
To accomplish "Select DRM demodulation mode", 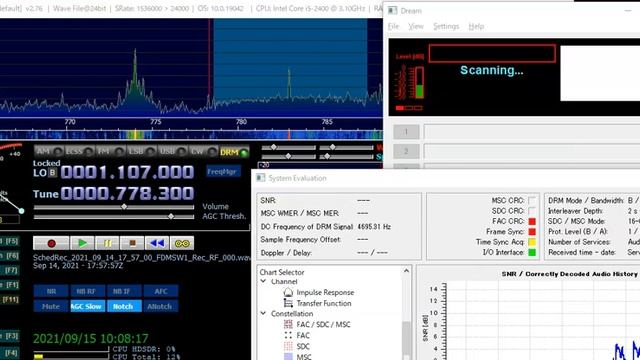I will (234, 152).
